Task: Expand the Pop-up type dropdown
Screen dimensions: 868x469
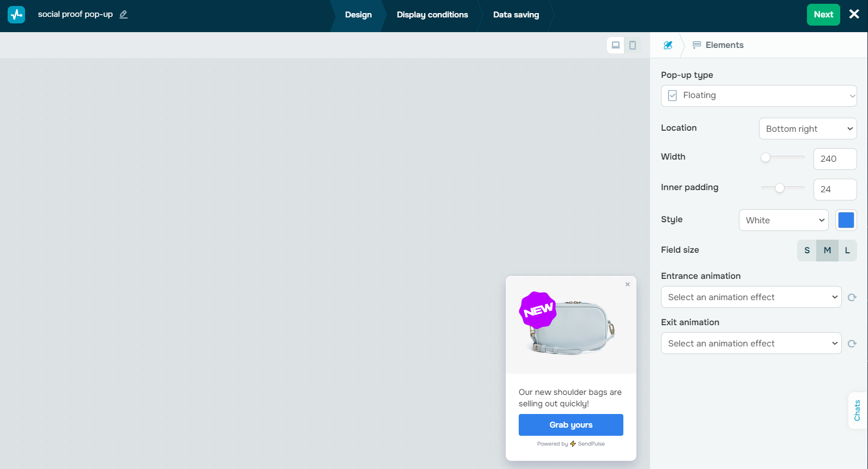Action: [x=759, y=96]
